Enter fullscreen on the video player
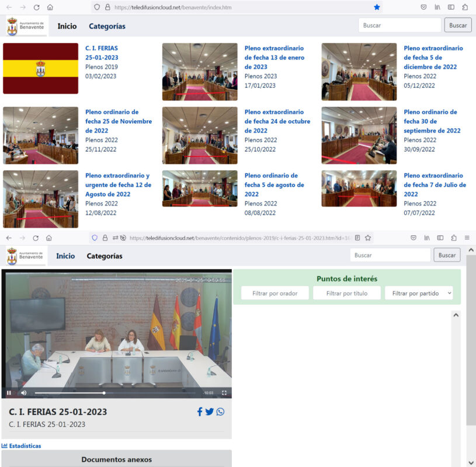Screen dimensions: 476x467 tap(224, 393)
